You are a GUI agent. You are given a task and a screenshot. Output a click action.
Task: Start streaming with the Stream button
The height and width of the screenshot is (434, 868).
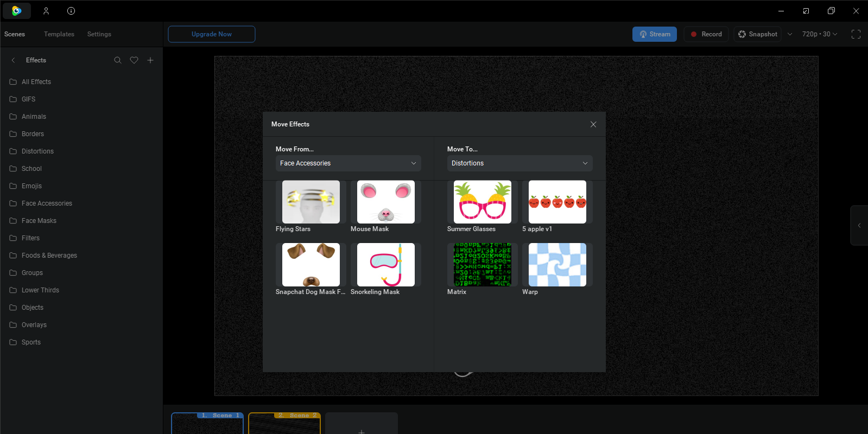[654, 34]
